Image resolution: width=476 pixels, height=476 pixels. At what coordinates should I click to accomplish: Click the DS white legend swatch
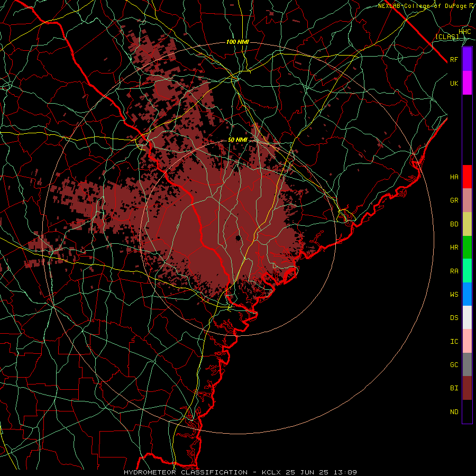[x=467, y=317]
